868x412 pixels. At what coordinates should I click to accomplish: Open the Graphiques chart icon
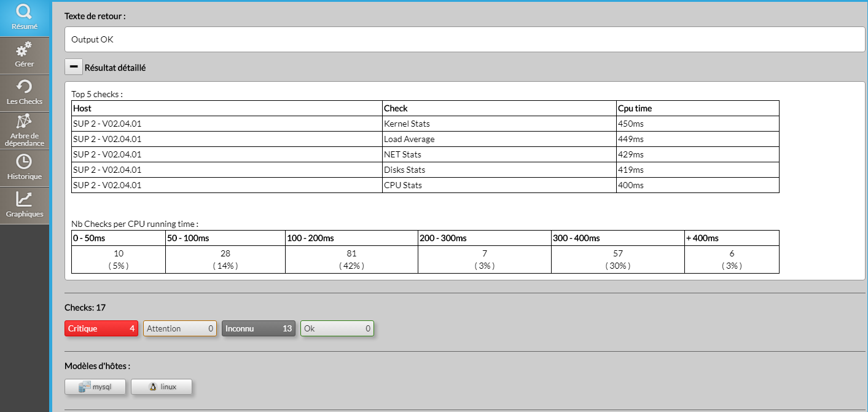click(x=24, y=199)
